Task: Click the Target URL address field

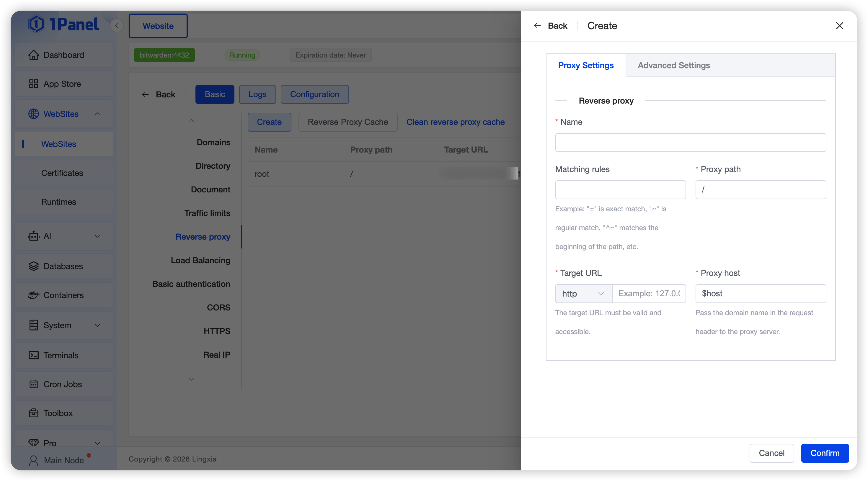Action: (649, 293)
